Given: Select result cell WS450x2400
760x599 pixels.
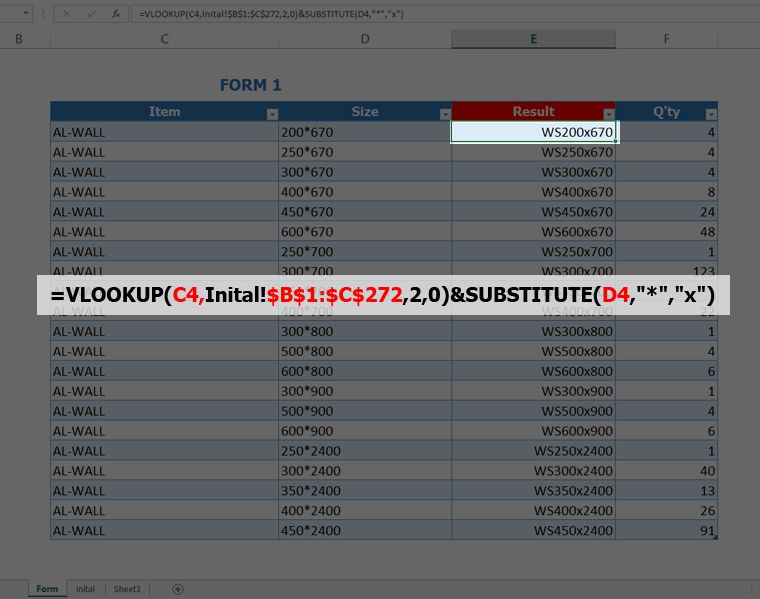Looking at the screenshot, I should tap(534, 530).
